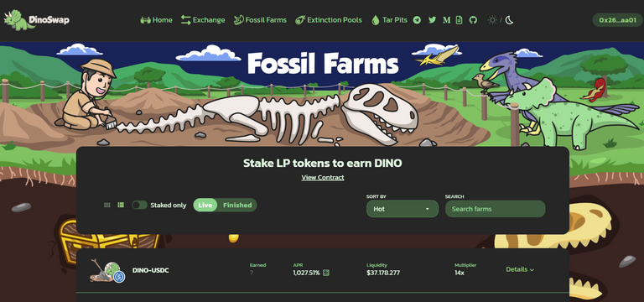
Task: Toggle the Staked only switch
Action: [139, 205]
